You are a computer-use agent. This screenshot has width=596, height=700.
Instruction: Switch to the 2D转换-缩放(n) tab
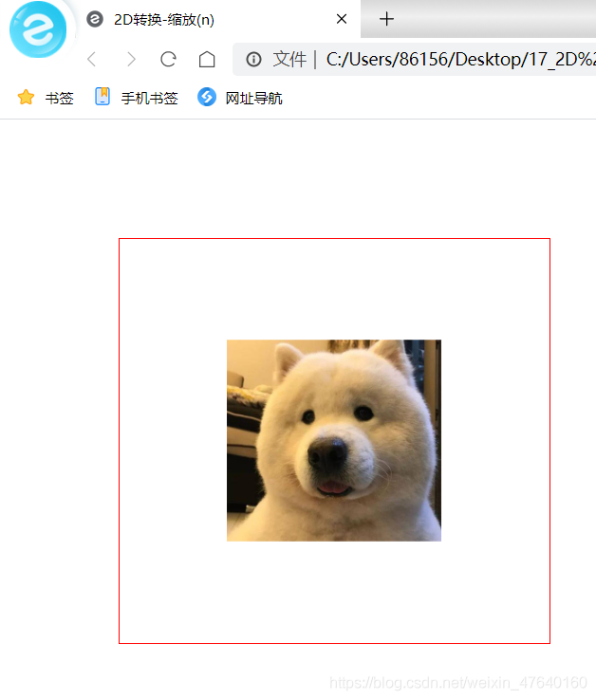[x=218, y=19]
